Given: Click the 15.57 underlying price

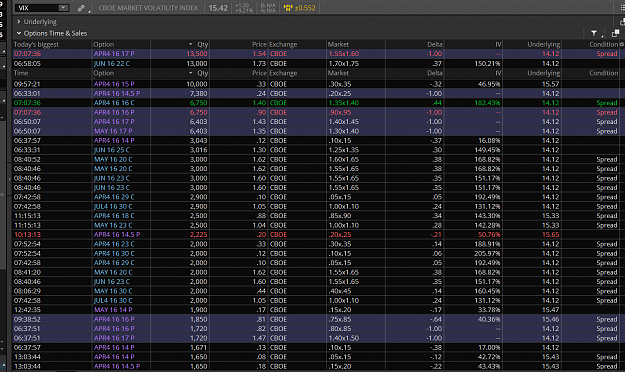Looking at the screenshot, I should [550, 84].
